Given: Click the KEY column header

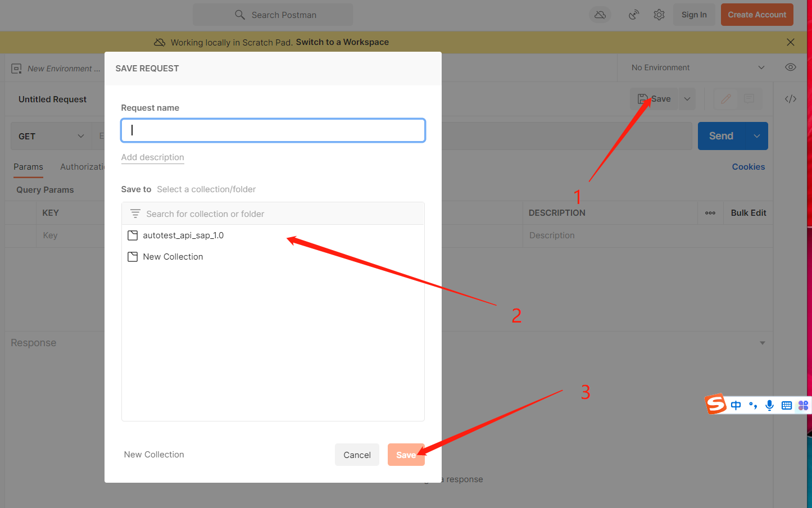Looking at the screenshot, I should (51, 213).
